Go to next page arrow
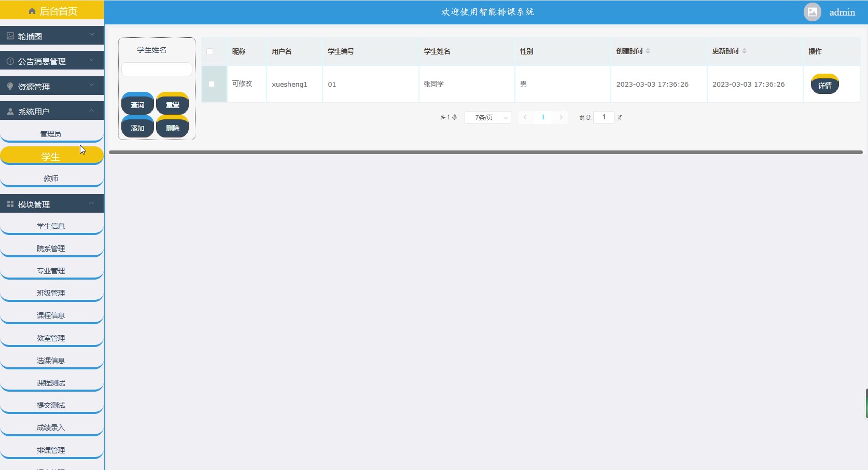Viewport: 868px width, 470px height. (x=561, y=117)
